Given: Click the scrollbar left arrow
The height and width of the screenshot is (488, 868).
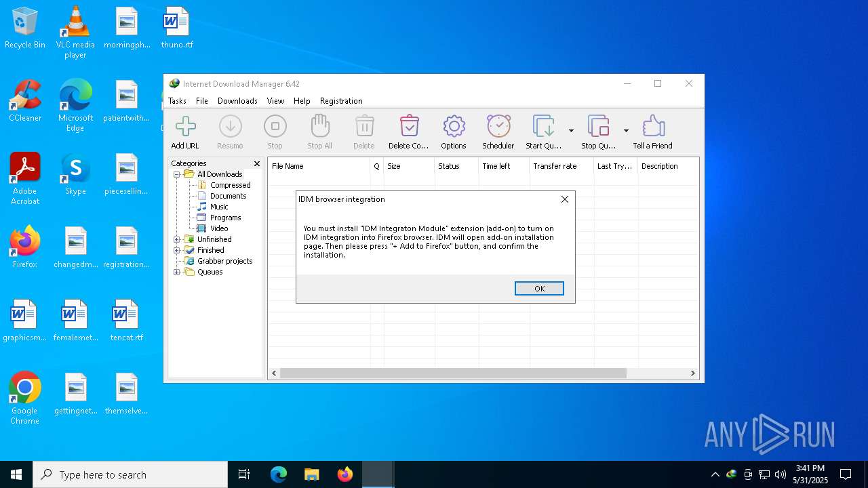Looking at the screenshot, I should (x=274, y=373).
